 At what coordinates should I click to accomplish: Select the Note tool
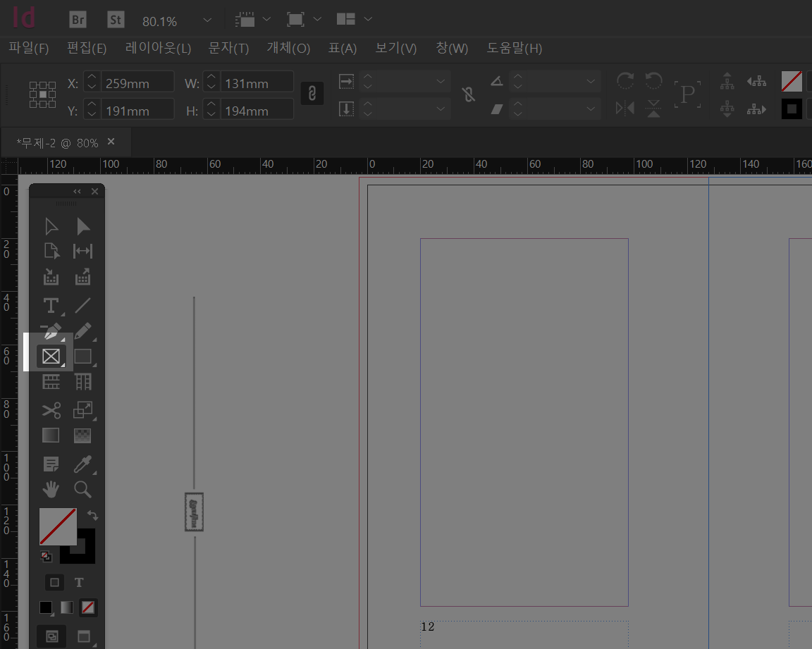[51, 464]
